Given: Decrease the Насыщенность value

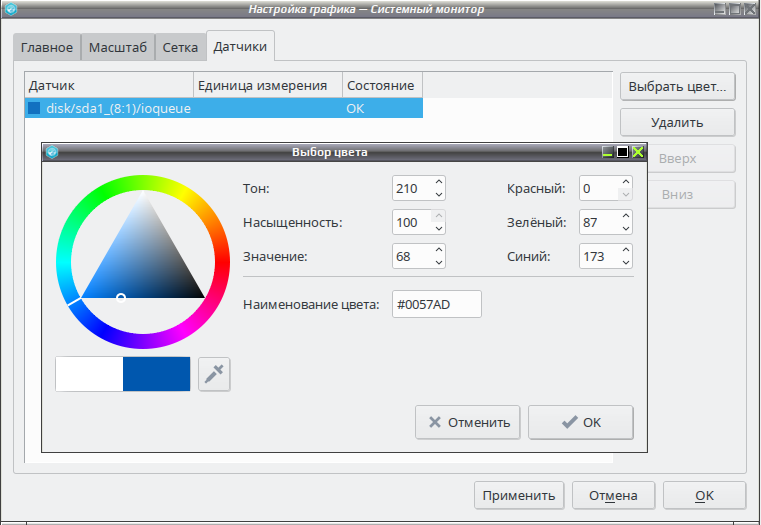Looking at the screenshot, I should (439, 228).
